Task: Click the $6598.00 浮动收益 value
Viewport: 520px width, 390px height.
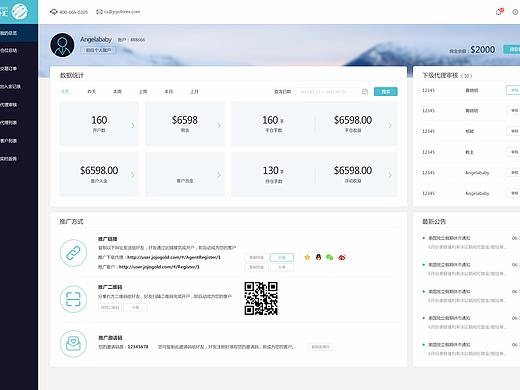Action: tap(353, 171)
